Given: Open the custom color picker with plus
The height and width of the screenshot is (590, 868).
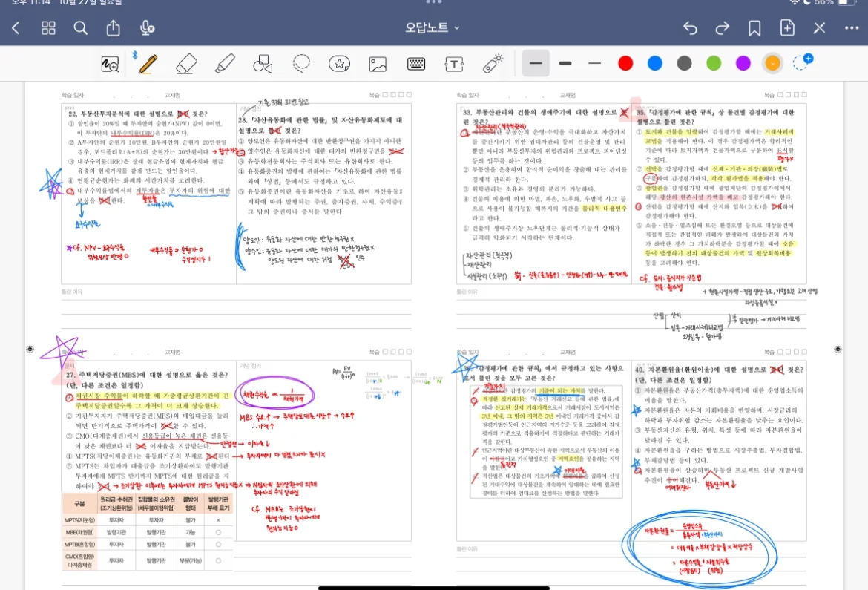Looking at the screenshot, I should pyautogui.click(x=802, y=62).
